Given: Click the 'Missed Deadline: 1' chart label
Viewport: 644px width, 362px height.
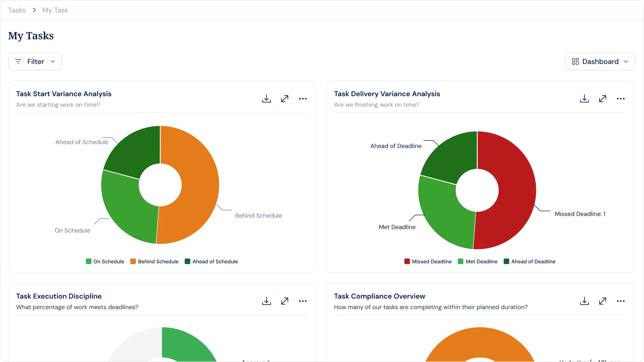Looking at the screenshot, I should click(x=580, y=214).
